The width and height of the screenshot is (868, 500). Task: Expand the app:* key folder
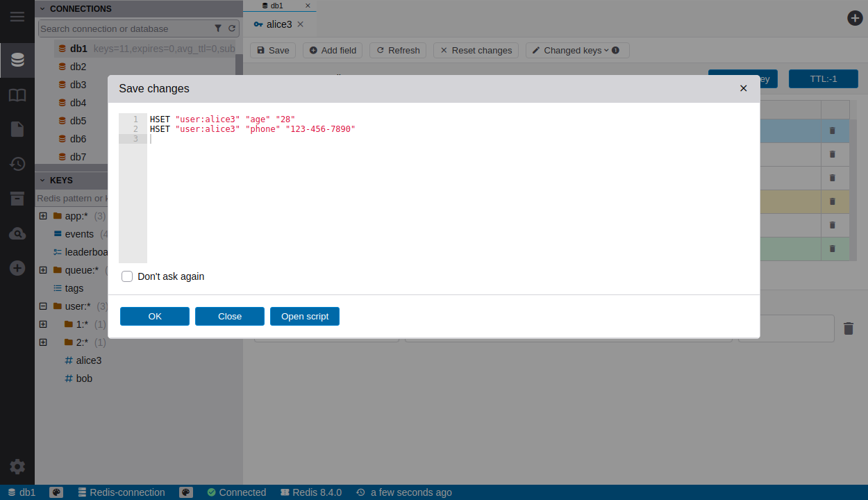coord(43,216)
